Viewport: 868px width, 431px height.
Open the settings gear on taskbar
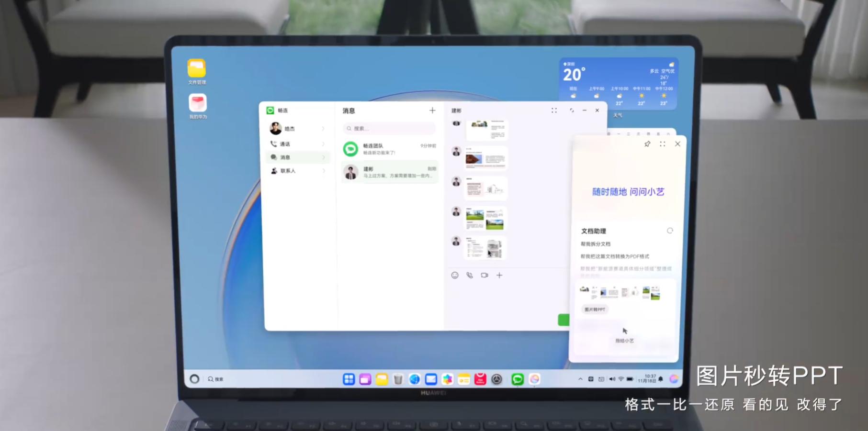pos(497,379)
